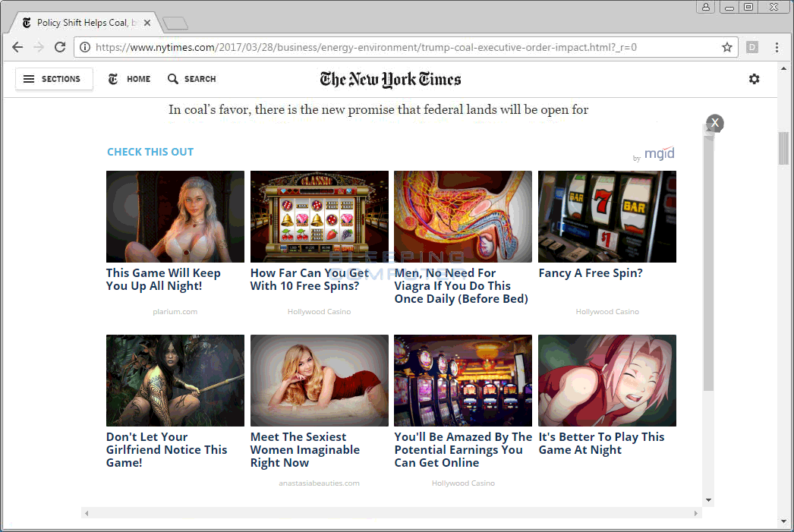Reload the page with the refresh icon

[60, 47]
